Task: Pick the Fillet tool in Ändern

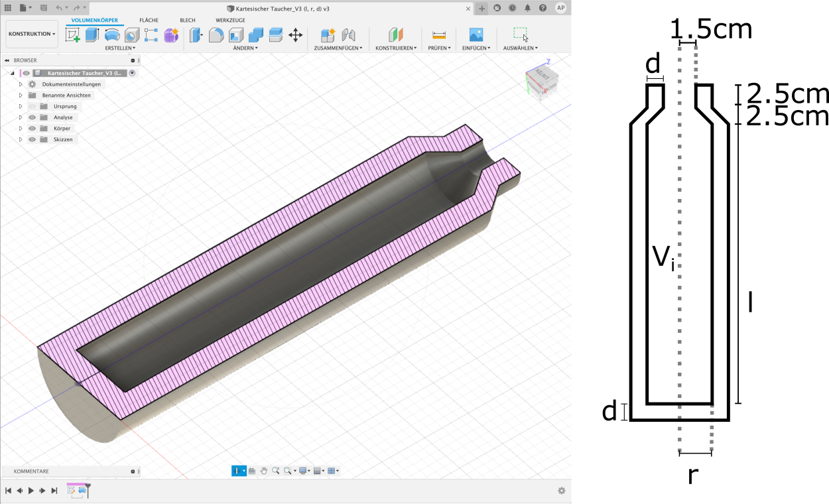Action: pyautogui.click(x=216, y=35)
